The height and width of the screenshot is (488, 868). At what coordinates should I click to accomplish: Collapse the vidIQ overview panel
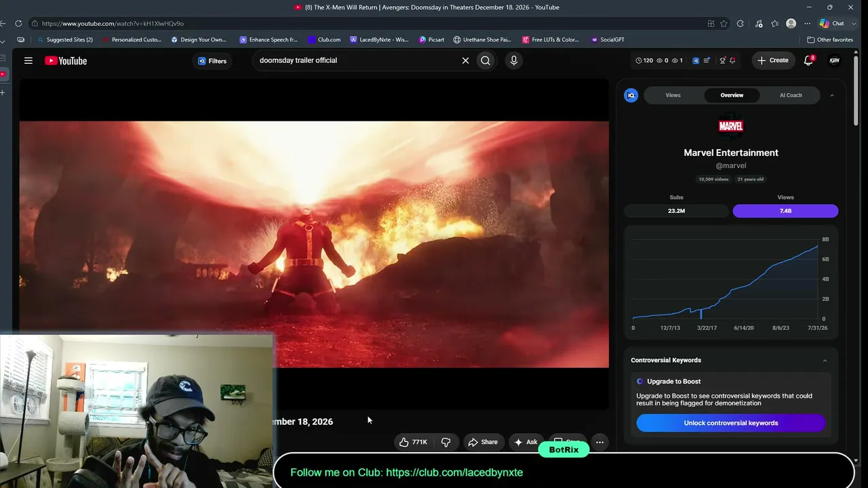coord(832,96)
